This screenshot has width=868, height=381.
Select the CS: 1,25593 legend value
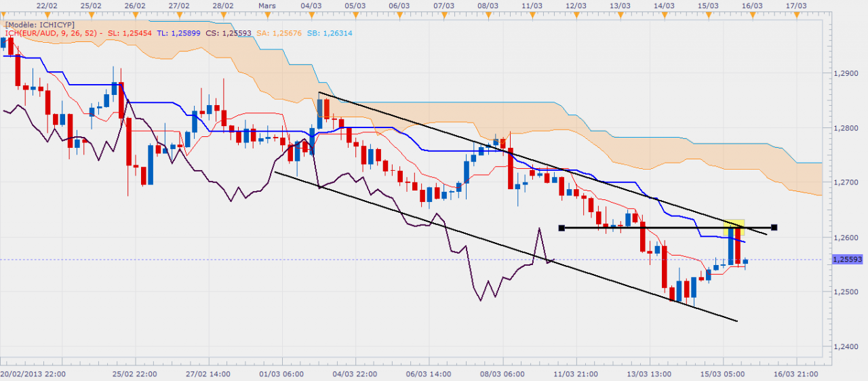pyautogui.click(x=229, y=33)
